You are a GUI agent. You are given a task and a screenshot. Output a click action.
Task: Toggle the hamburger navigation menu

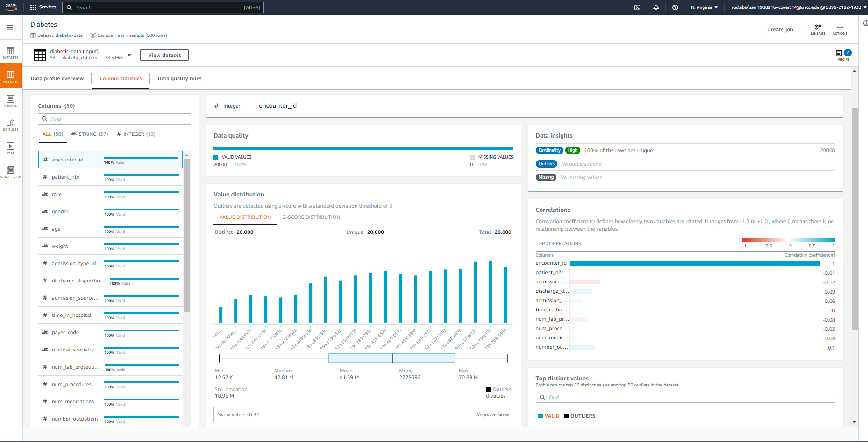[x=10, y=28]
